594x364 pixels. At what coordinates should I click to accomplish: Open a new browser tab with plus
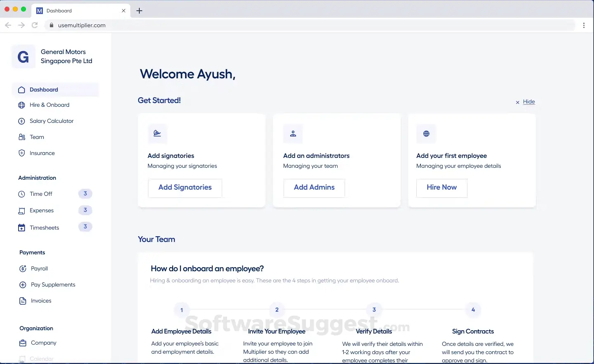click(139, 11)
